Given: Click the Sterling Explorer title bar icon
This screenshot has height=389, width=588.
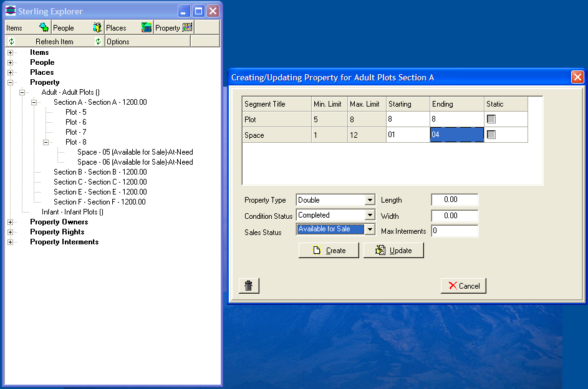Looking at the screenshot, I should [11, 11].
